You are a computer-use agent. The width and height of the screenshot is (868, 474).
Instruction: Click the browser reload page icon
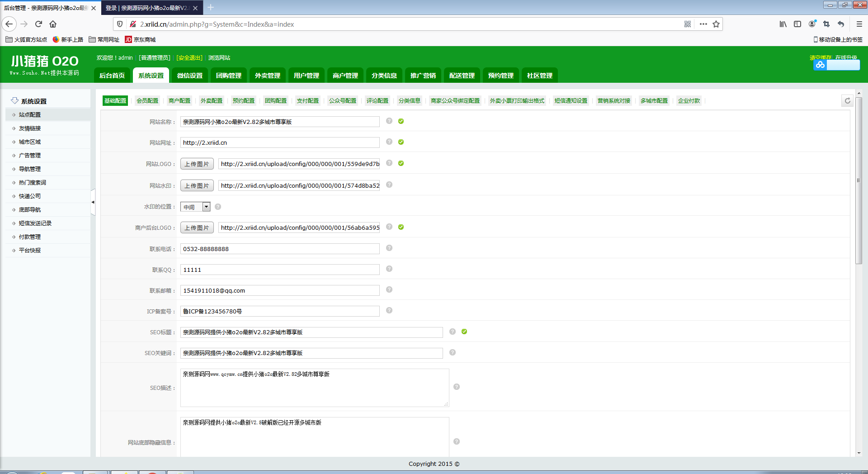coord(38,24)
